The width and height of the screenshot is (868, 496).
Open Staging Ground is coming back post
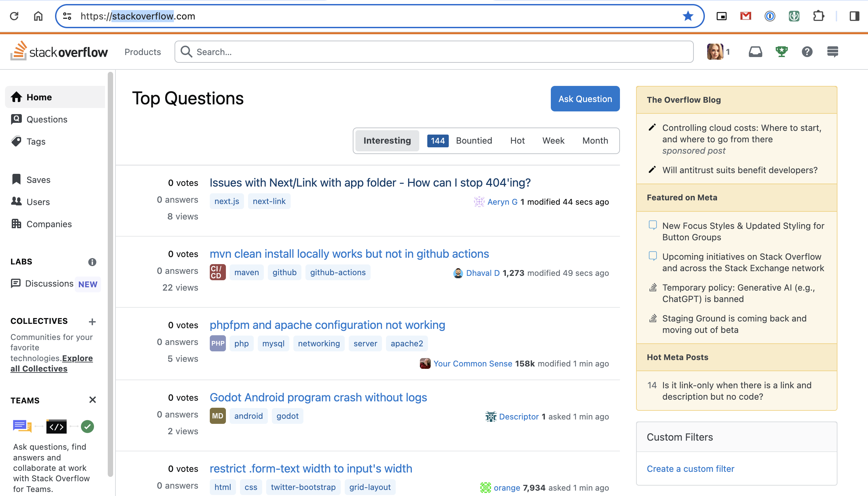734,324
